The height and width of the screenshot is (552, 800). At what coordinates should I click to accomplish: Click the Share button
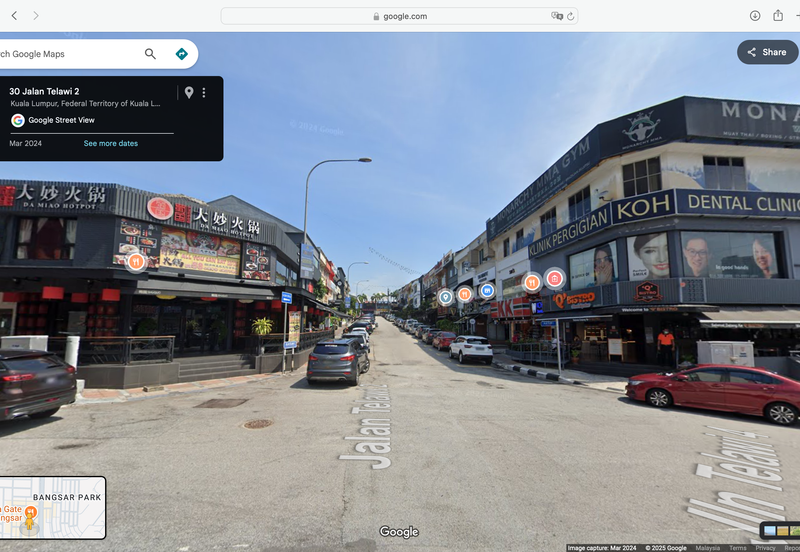(x=767, y=52)
